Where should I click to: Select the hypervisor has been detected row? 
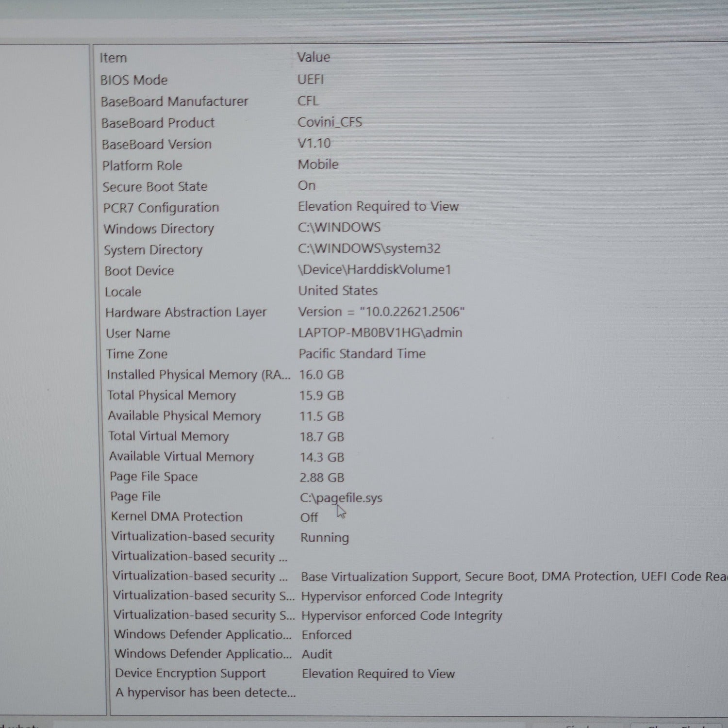205,693
